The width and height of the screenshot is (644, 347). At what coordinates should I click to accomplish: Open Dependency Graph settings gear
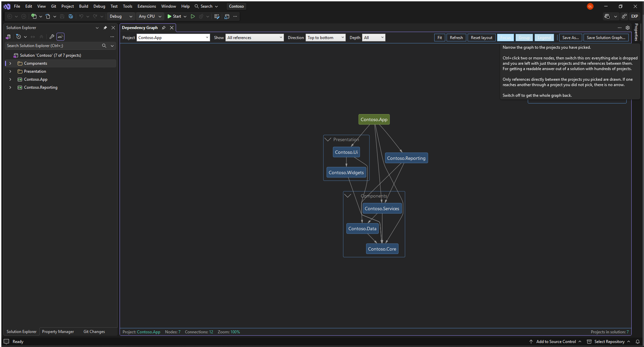click(628, 28)
